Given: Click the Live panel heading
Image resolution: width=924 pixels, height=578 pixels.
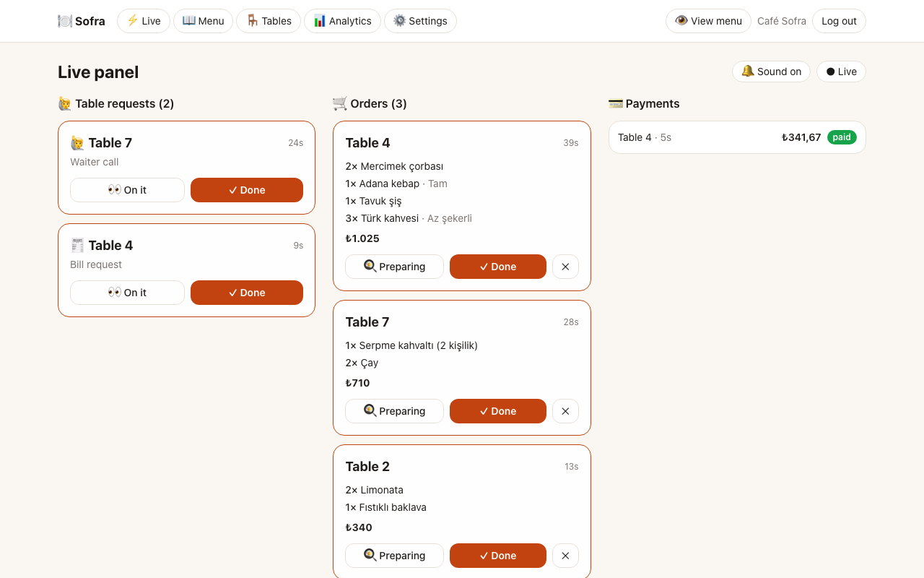Looking at the screenshot, I should coord(98,72).
